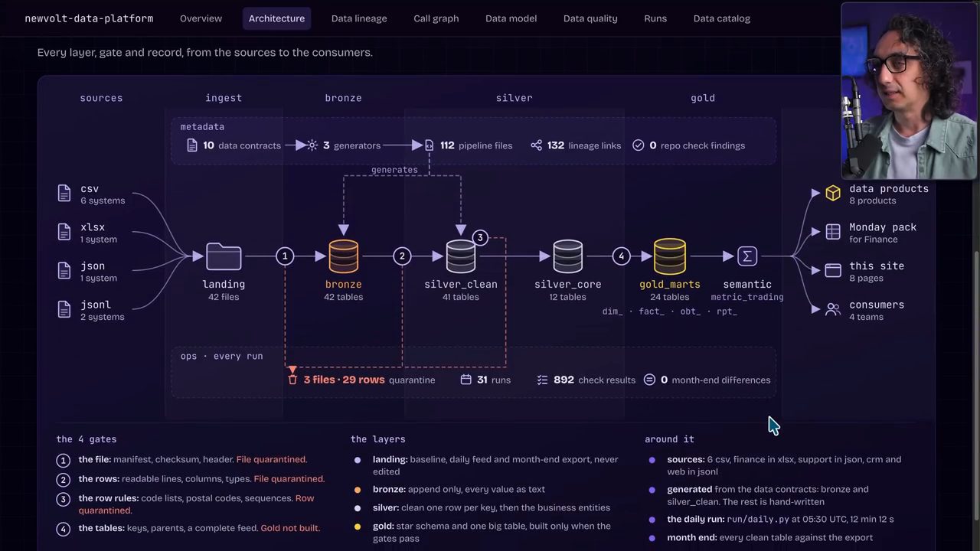Click the pipeline files document icon
980x551 pixels.
tap(429, 145)
